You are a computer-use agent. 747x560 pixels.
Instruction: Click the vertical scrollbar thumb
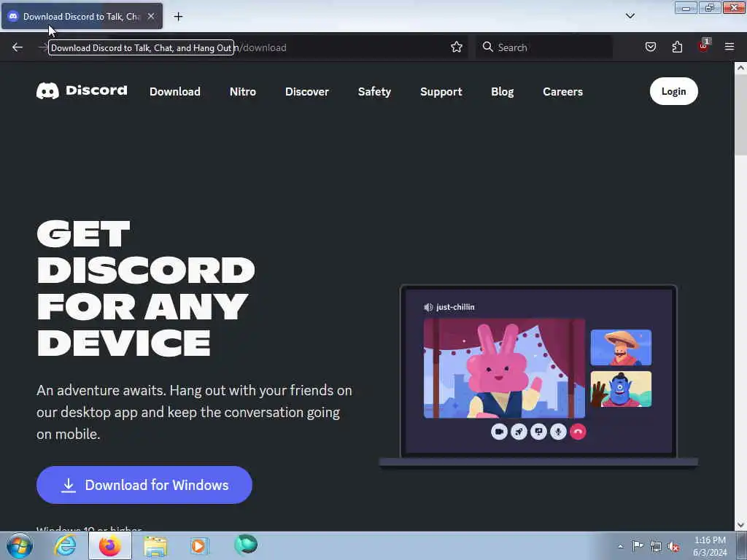(740, 114)
